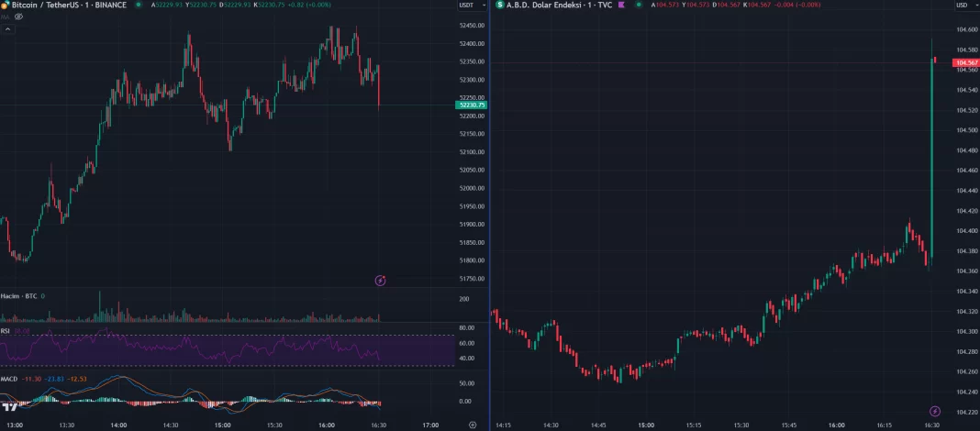This screenshot has height=431, width=980.
Task: Toggle MA indicator visibility eye icon
Action: [18, 17]
